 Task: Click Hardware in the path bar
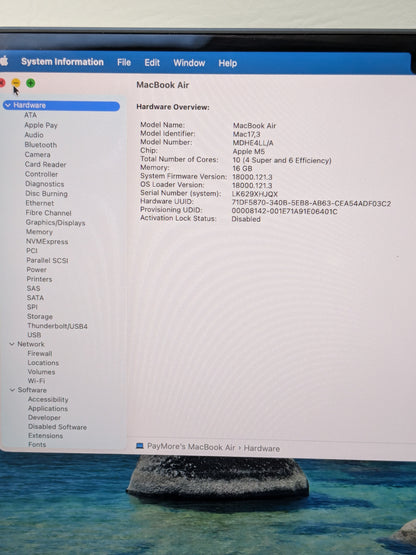[262, 448]
